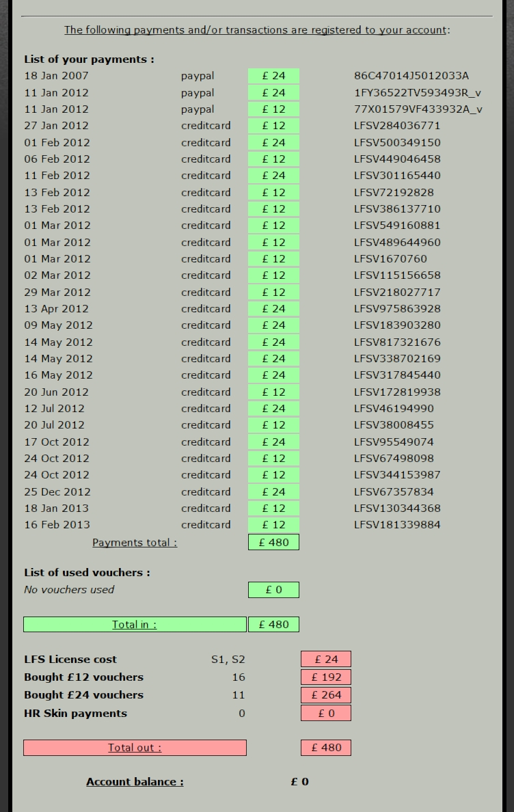Image resolution: width=514 pixels, height=812 pixels.
Task: Click reference LFSV115156658
Action: 397,275
